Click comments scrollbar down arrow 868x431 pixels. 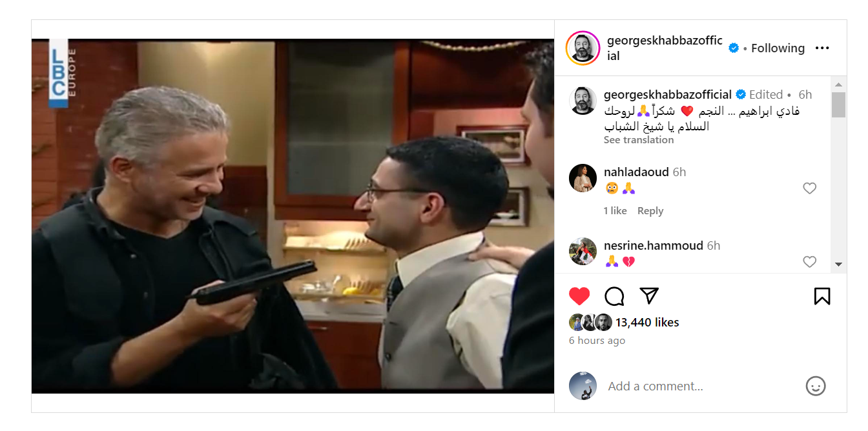point(838,264)
